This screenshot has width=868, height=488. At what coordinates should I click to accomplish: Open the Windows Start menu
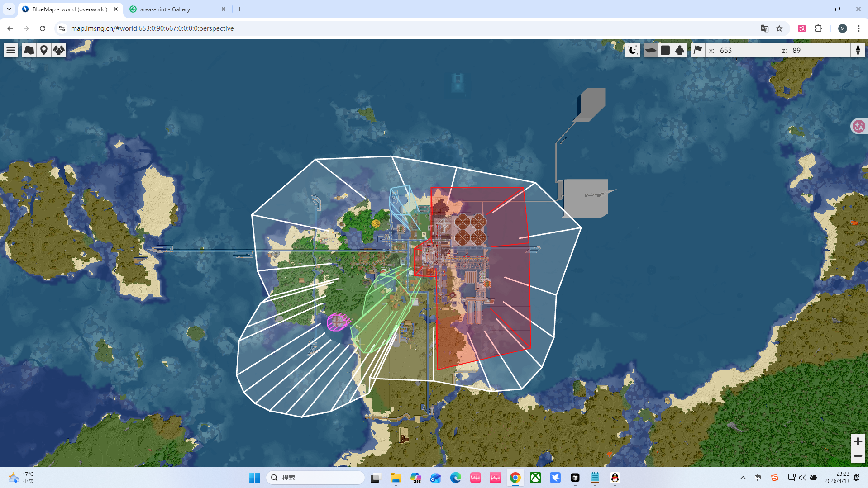pos(255,478)
